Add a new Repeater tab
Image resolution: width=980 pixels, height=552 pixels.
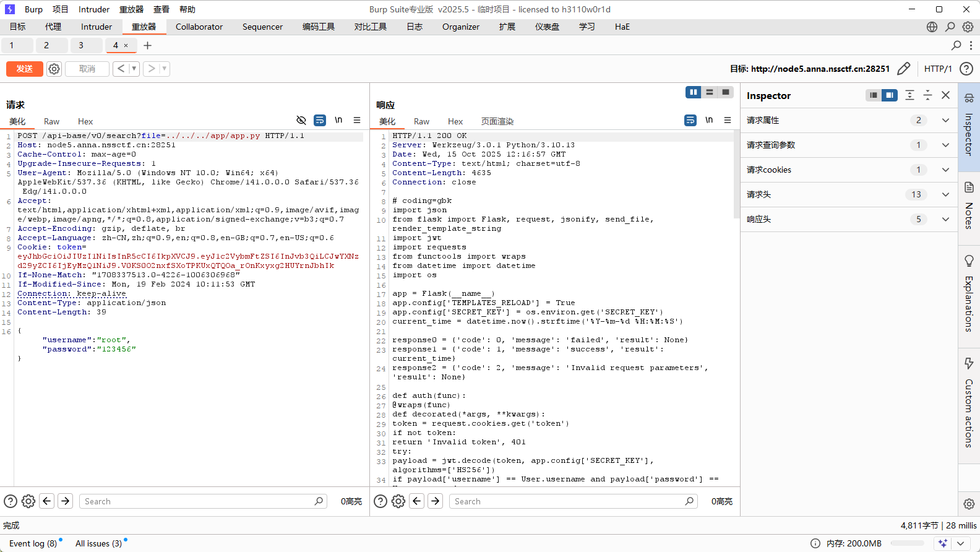[147, 45]
